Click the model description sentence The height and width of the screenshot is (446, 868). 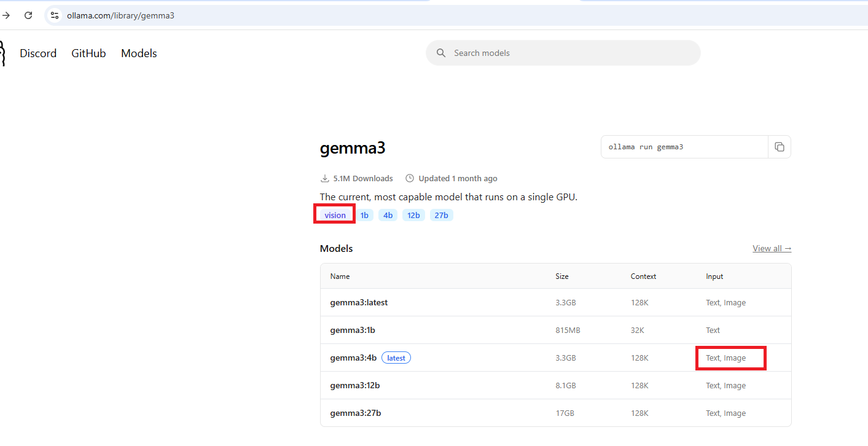coord(448,197)
